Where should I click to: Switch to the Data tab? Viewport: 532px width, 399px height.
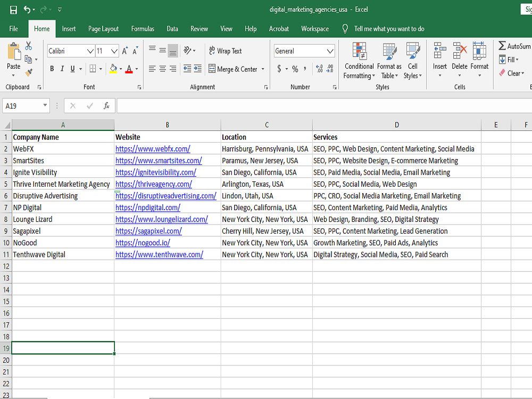click(x=172, y=29)
